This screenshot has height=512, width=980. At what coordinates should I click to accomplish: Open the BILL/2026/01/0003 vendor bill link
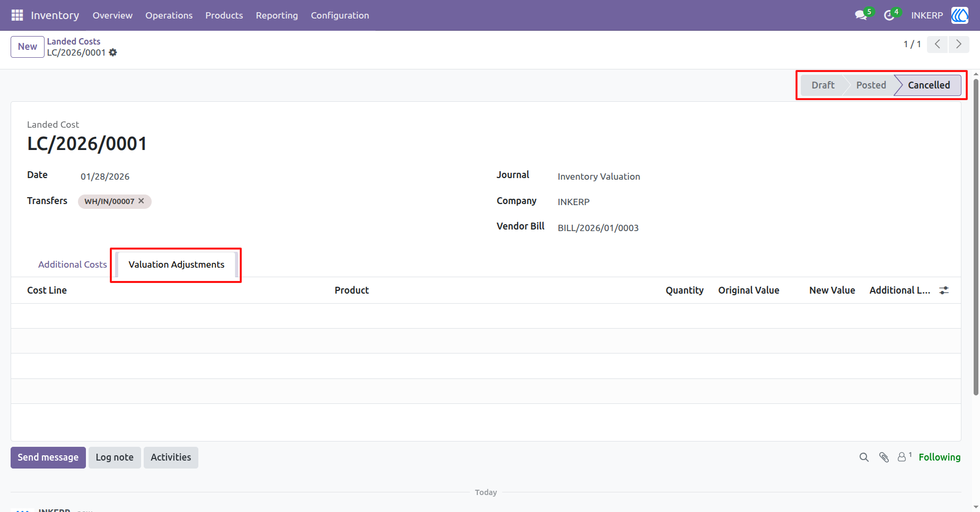coord(598,228)
